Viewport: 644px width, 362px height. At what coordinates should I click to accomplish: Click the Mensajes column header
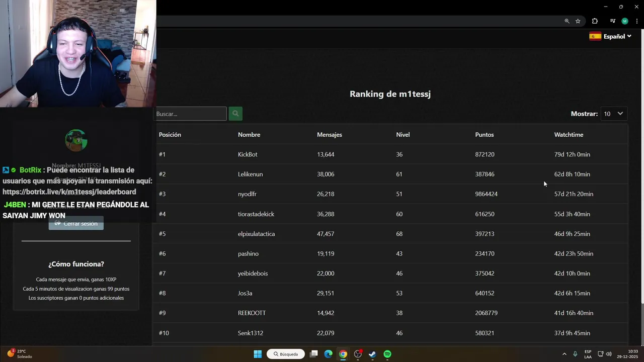coord(330,135)
